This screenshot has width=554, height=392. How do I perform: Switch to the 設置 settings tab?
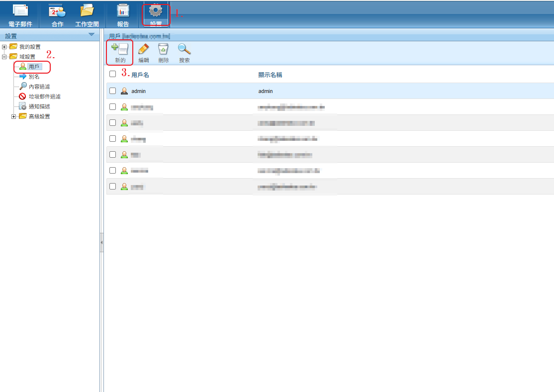click(156, 14)
